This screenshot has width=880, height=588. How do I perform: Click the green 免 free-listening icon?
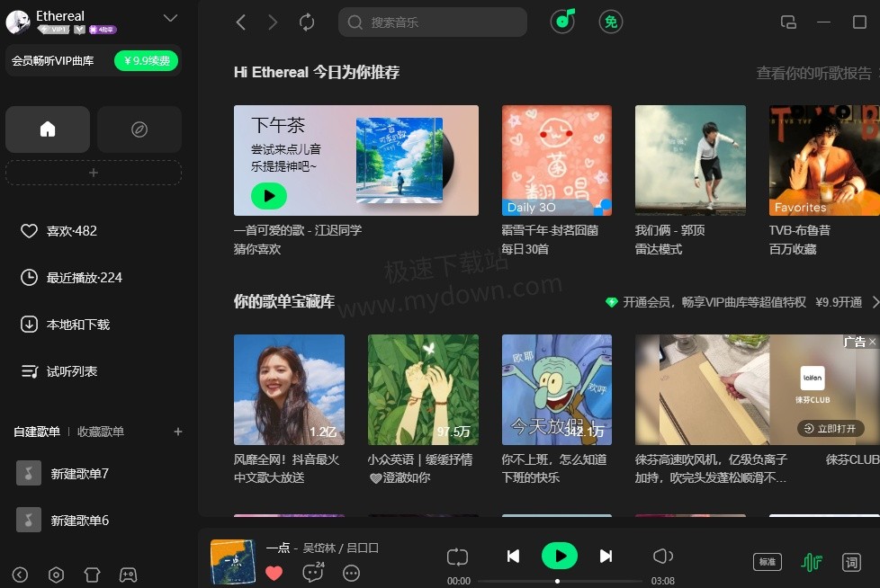tap(611, 22)
